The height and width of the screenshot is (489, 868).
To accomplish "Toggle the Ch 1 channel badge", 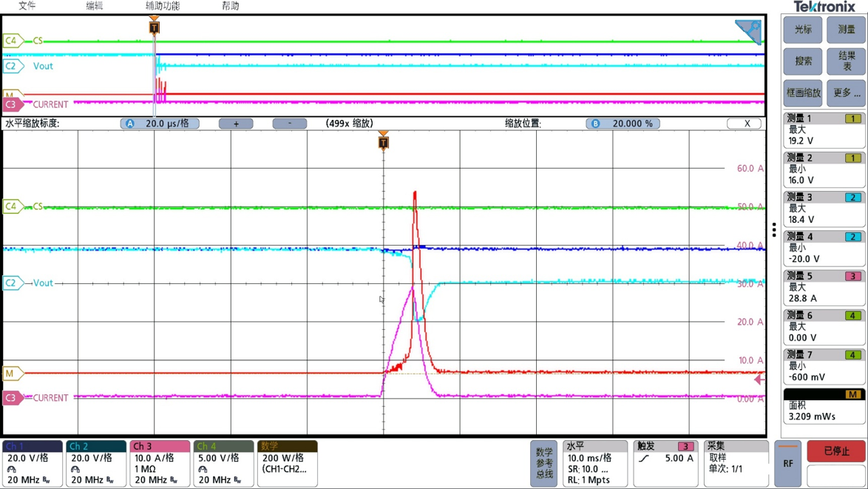I will (x=33, y=464).
